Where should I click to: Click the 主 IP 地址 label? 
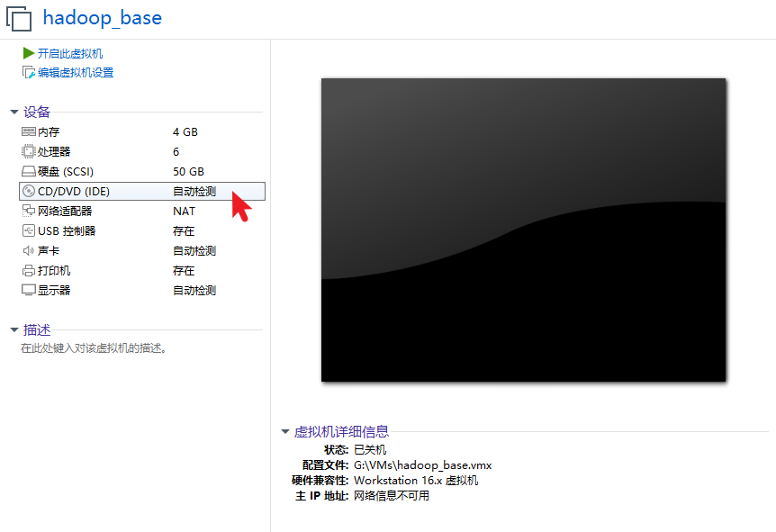322,496
